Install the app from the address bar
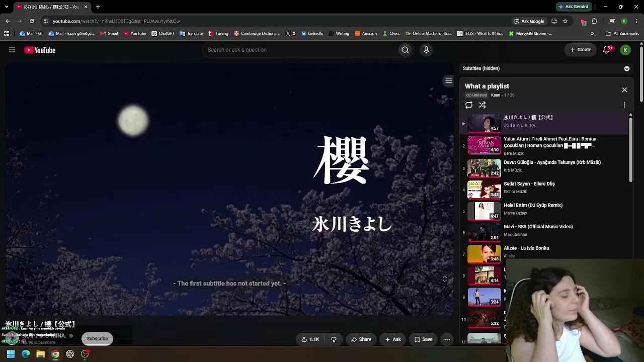Viewport: 644px width, 362px height. 554,21
